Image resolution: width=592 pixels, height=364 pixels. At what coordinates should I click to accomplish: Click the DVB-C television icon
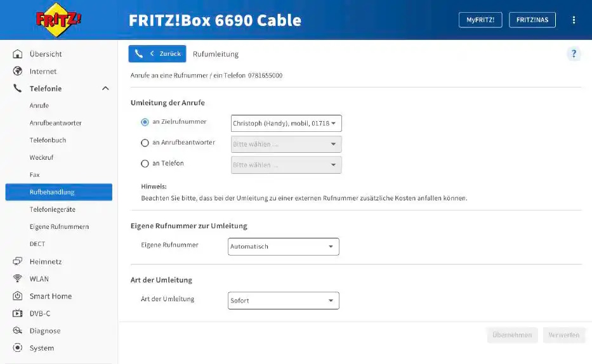tap(17, 313)
